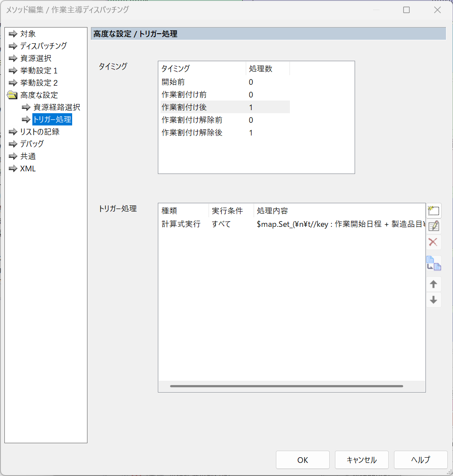Move trigger process down with arrow icon
The height and width of the screenshot is (476, 453).
[x=433, y=300]
